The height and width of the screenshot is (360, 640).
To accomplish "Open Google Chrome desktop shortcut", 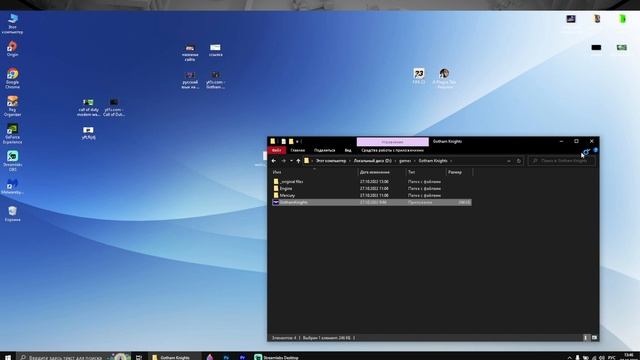I will (12, 78).
